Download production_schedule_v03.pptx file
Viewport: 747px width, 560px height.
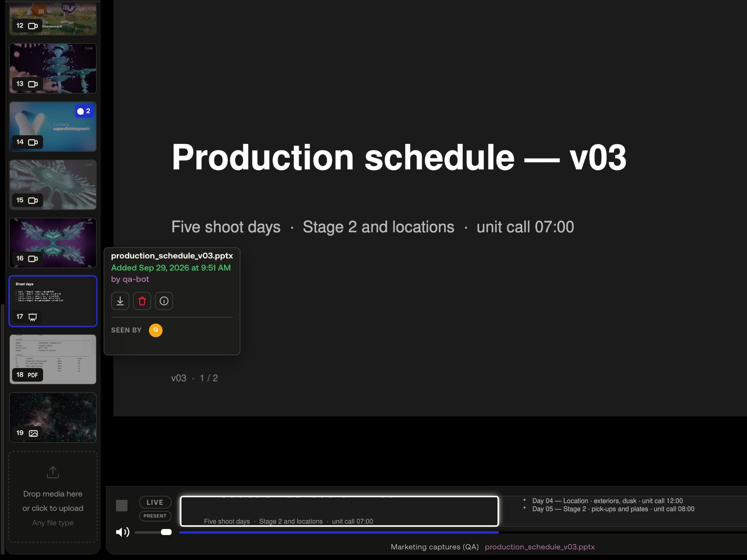click(x=120, y=301)
